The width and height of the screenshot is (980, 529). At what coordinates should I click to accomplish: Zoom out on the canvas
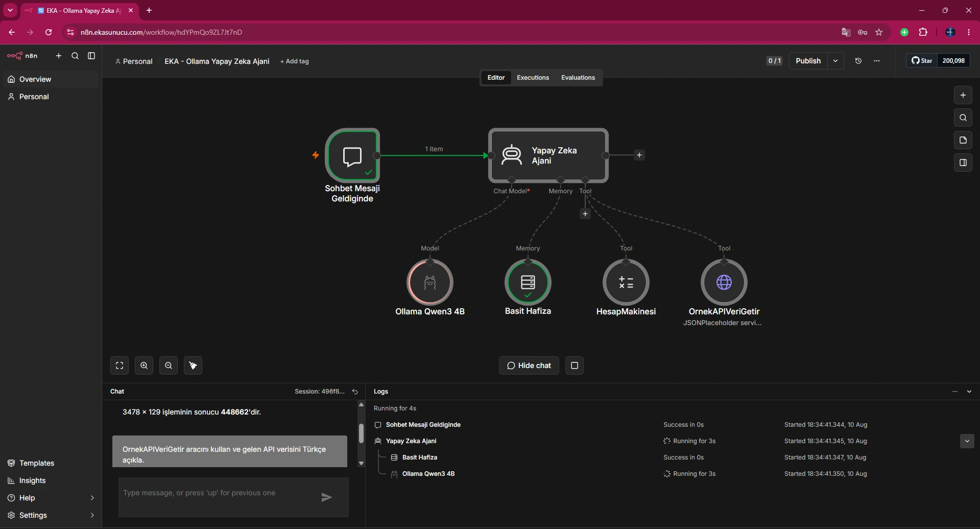(169, 365)
